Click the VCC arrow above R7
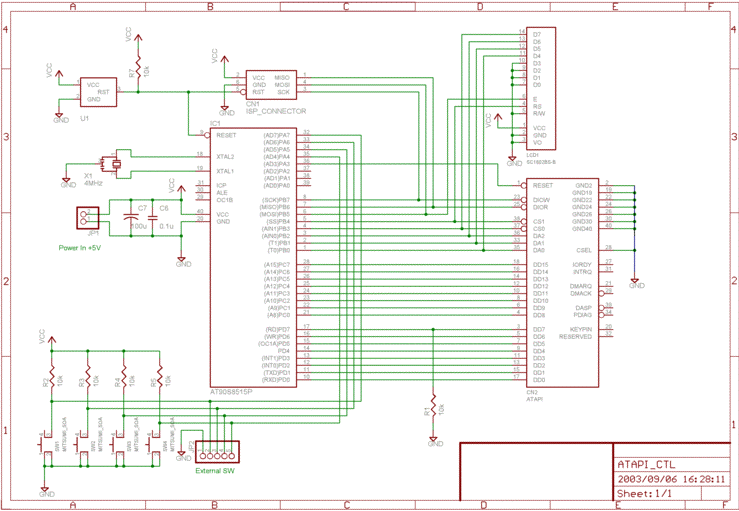Viewport: 739px width, 511px height. tap(137, 38)
